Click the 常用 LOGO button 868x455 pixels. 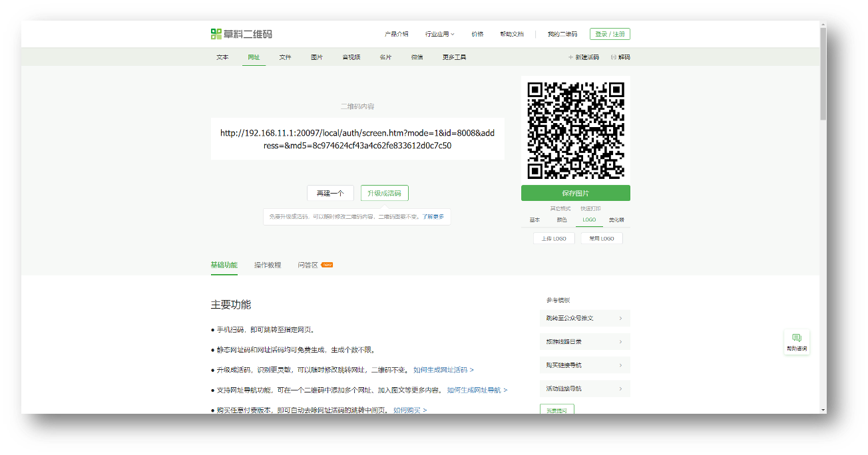point(602,238)
